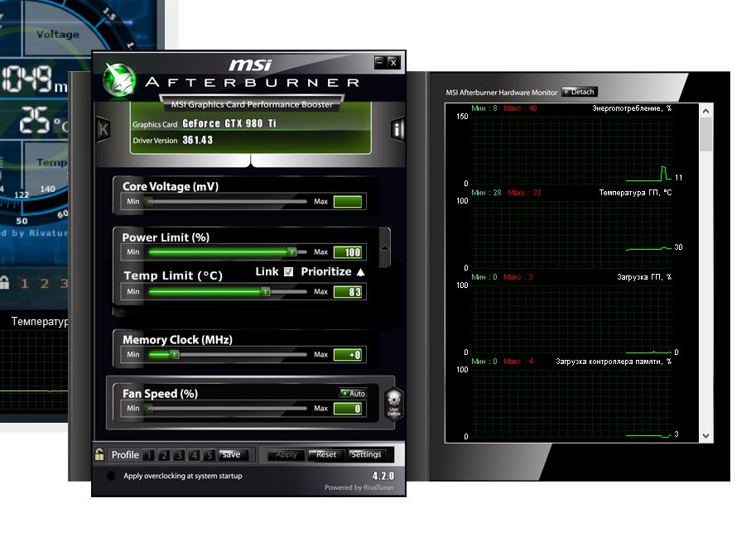The image size is (756, 551).
Task: Click the Reset button
Action: pyautogui.click(x=326, y=455)
